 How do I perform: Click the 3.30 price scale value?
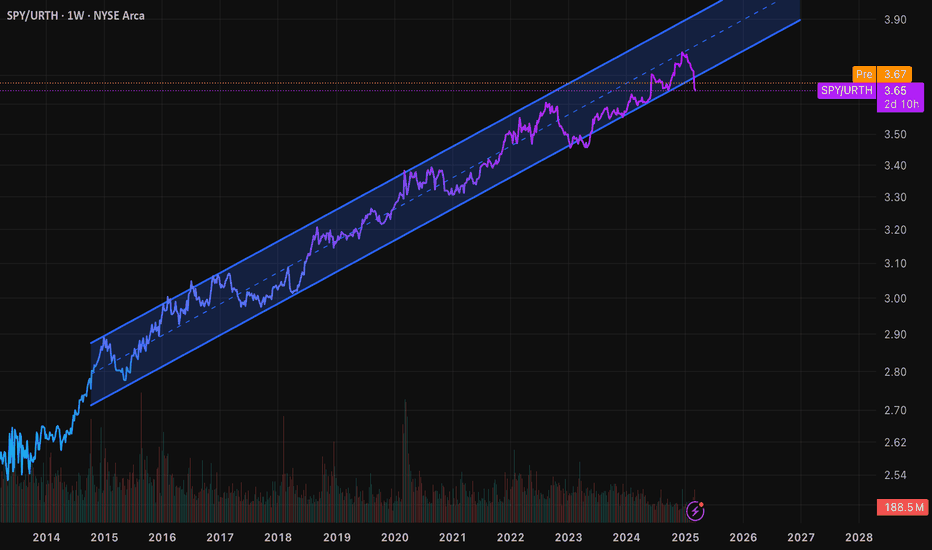[x=895, y=197]
